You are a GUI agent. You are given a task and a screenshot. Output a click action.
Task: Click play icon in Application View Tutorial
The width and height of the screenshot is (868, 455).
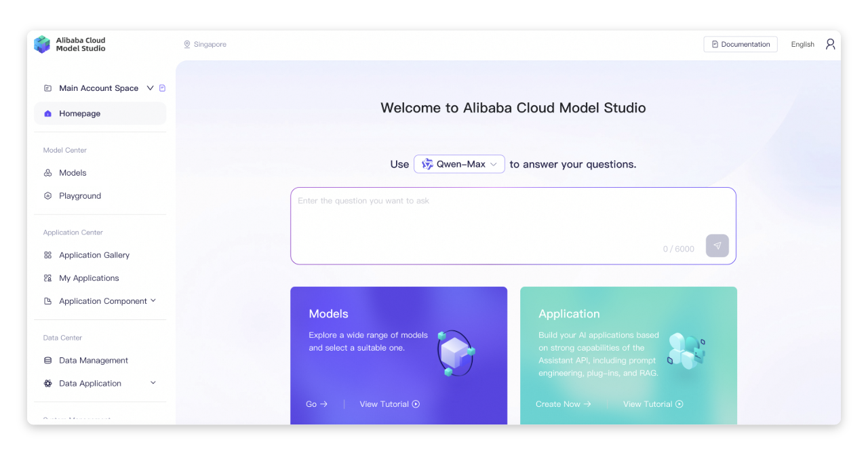point(679,404)
